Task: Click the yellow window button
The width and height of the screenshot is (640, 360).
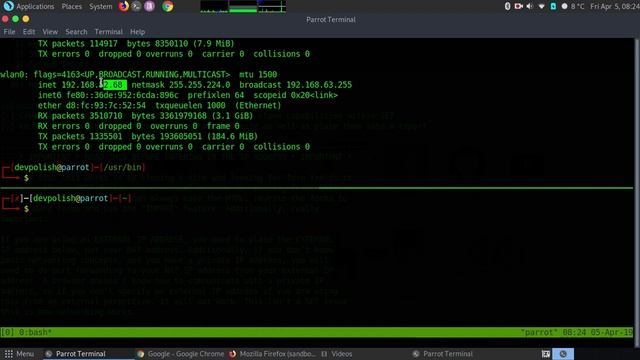Action: [x=26, y=19]
